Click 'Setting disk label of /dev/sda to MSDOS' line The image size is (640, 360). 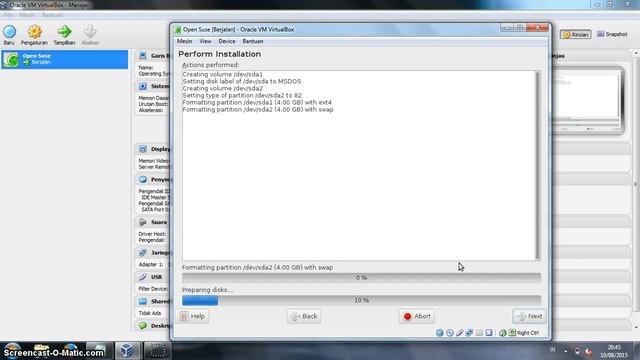pyautogui.click(x=242, y=81)
